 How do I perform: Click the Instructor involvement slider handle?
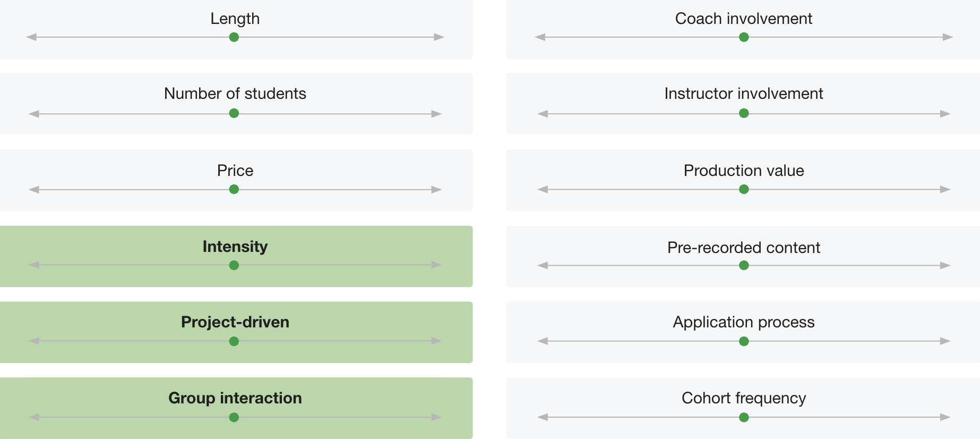click(744, 113)
